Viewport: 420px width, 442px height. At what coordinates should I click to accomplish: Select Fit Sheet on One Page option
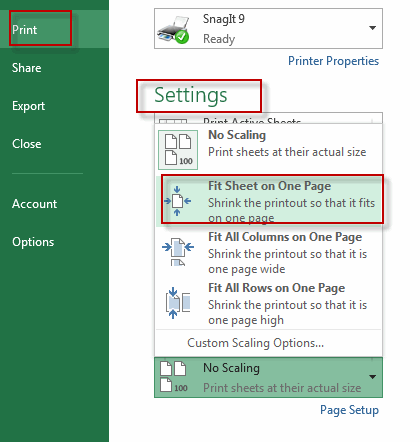[x=269, y=201]
